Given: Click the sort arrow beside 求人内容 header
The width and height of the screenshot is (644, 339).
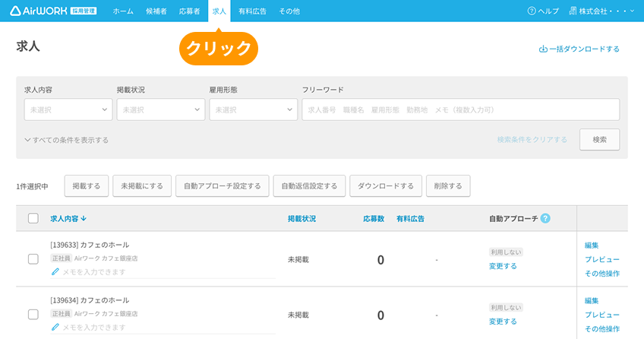Looking at the screenshot, I should coord(84,219).
